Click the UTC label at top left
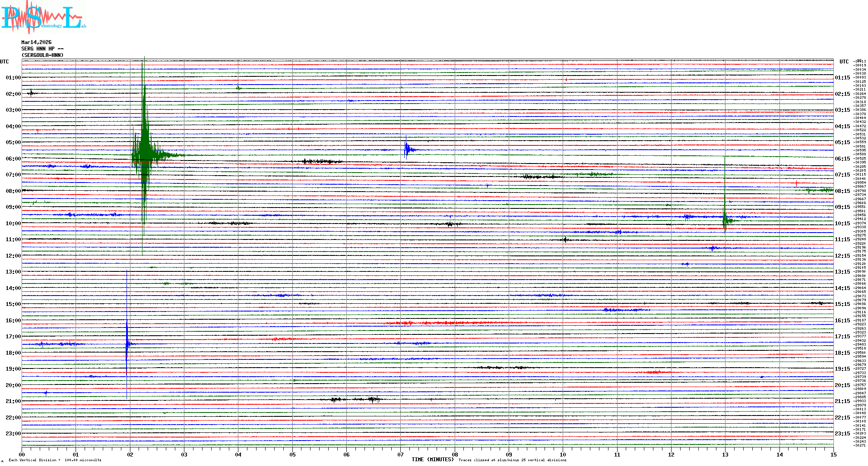The image size is (868, 466). 4,62
